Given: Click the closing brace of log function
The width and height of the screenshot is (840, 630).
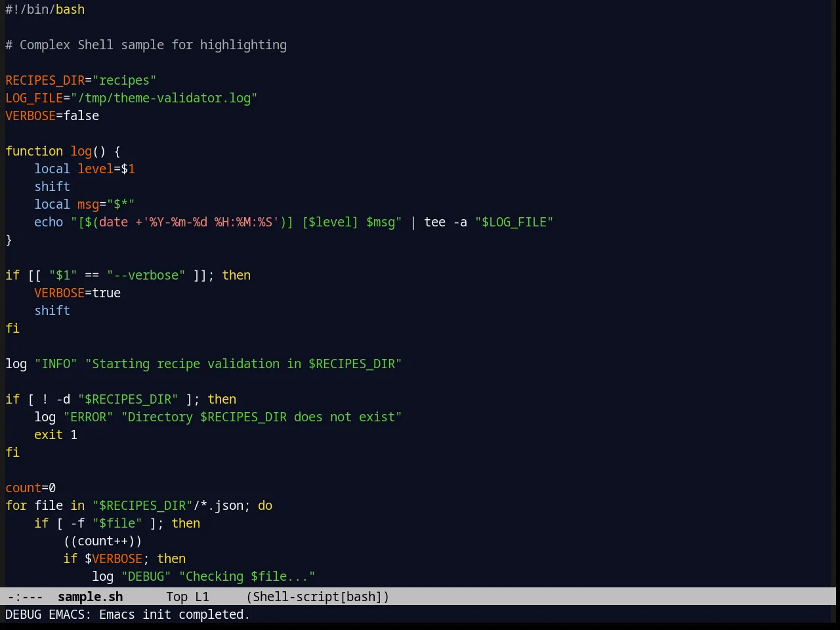Looking at the screenshot, I should tap(9, 240).
